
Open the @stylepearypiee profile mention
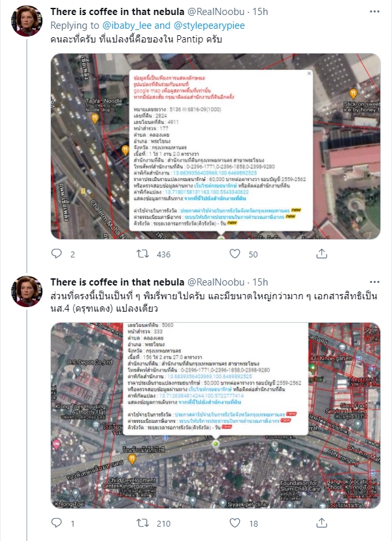point(209,25)
